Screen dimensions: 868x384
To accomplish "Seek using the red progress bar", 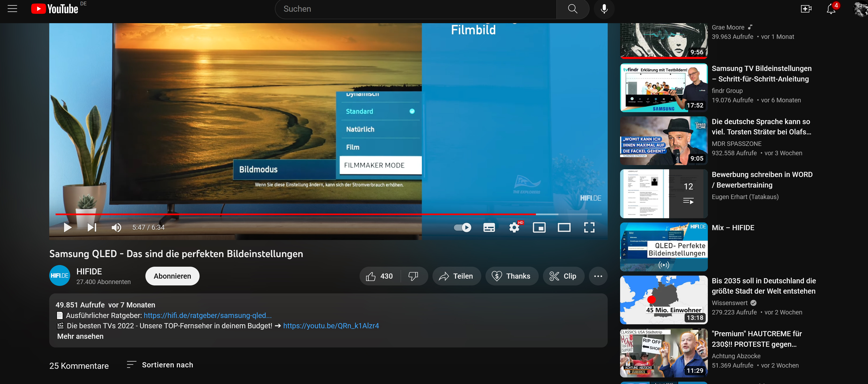I will [303, 214].
